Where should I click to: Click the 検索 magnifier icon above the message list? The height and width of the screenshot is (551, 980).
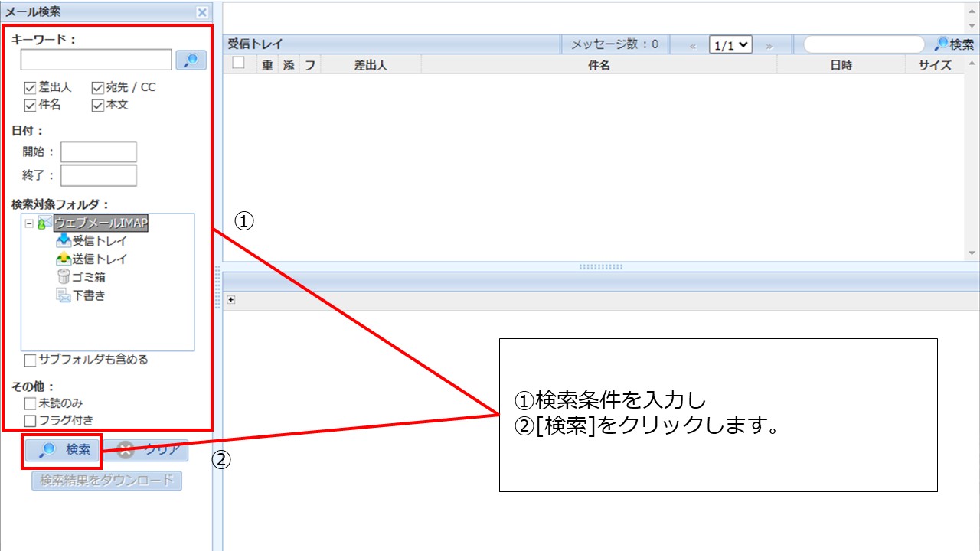[942, 44]
